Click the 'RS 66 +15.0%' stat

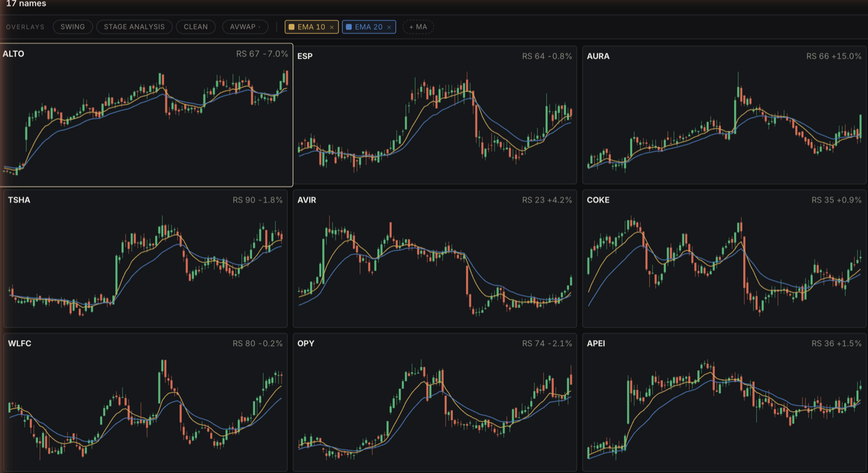pos(834,56)
